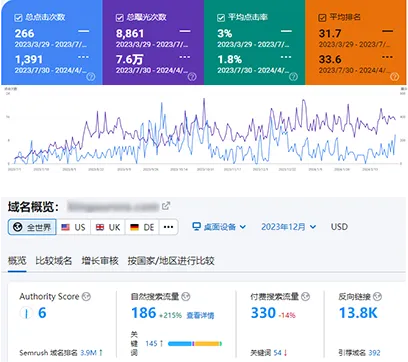Viewport: 408px width, 362px height.
Task: Click the Authority Score gauge icon
Action: [26, 313]
